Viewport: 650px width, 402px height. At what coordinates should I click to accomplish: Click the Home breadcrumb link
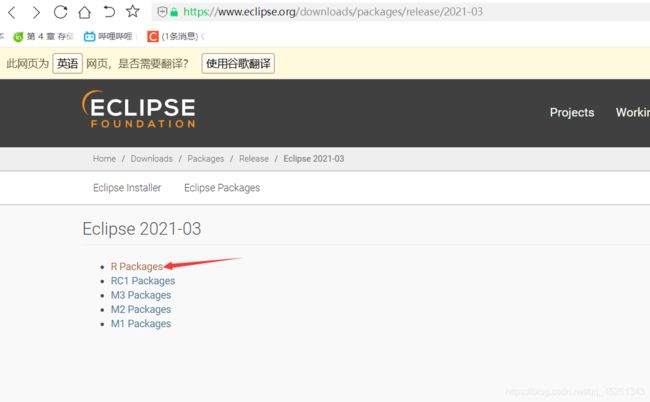point(104,159)
